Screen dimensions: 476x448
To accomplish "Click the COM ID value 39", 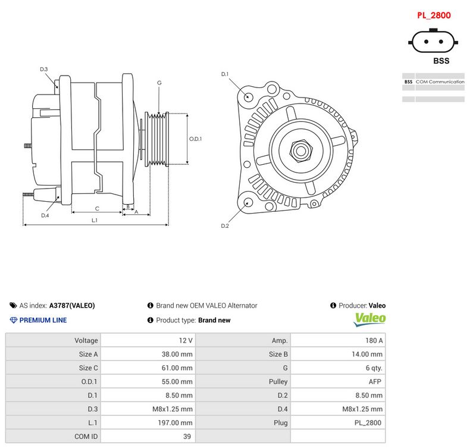I will click(148, 436).
